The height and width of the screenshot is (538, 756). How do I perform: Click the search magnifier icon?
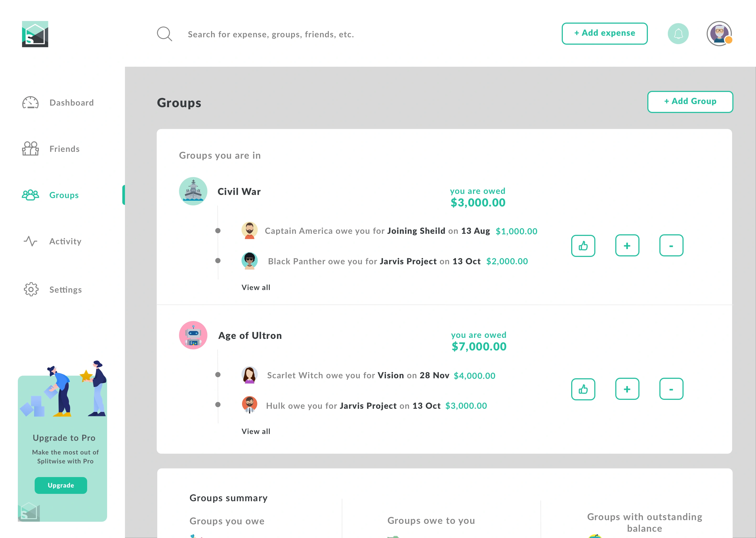point(164,34)
